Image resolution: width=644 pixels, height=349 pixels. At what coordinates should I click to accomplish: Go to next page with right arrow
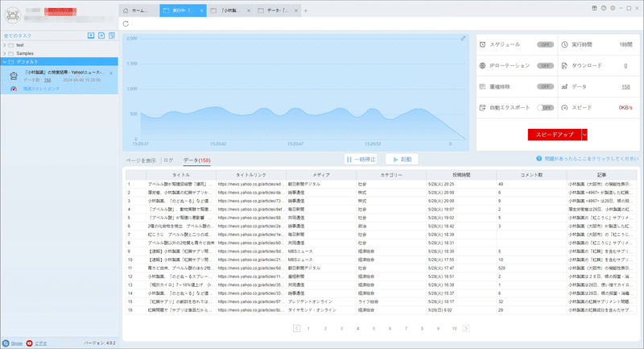(466, 328)
